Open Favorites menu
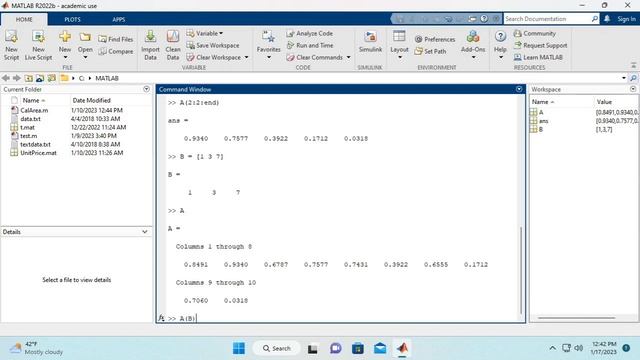 (x=269, y=45)
